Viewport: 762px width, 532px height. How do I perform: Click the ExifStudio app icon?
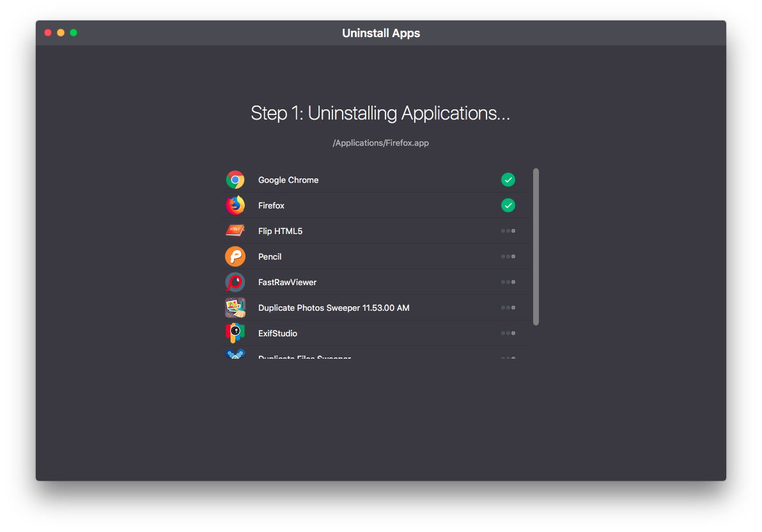coord(235,333)
